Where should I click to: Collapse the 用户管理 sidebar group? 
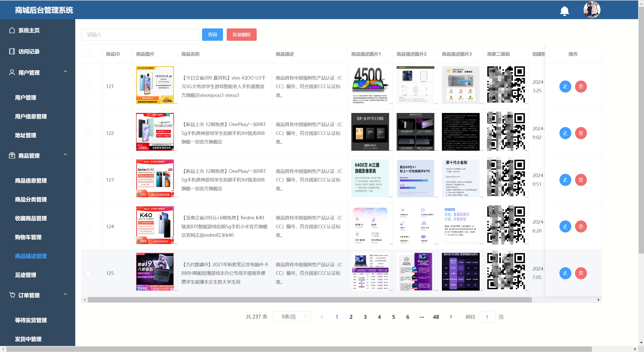click(x=65, y=72)
